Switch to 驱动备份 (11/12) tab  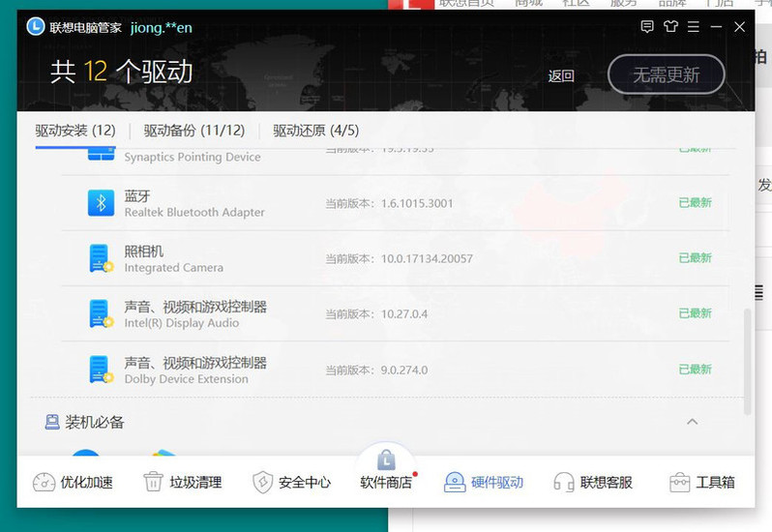194,131
